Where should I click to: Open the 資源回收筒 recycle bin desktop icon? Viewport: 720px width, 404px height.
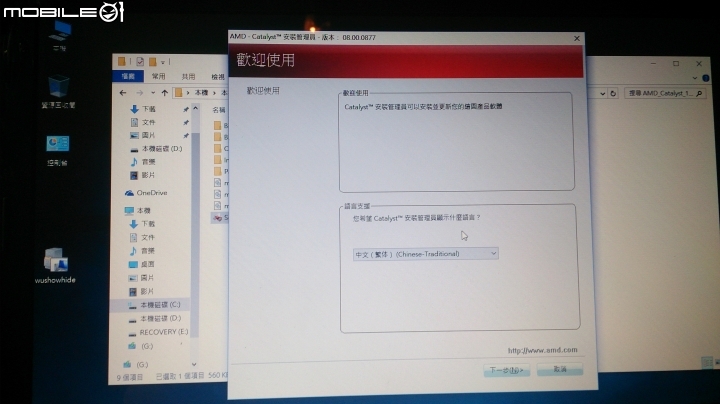point(58,91)
